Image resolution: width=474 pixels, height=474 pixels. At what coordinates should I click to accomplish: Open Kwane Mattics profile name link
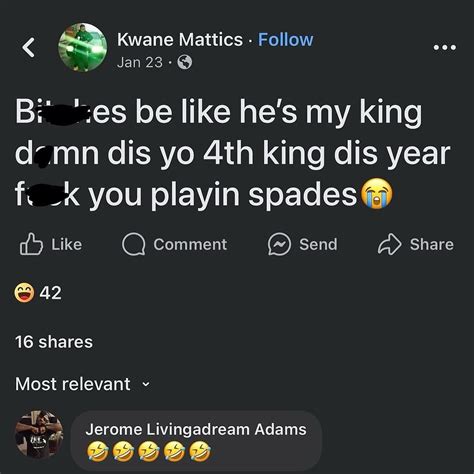click(180, 40)
